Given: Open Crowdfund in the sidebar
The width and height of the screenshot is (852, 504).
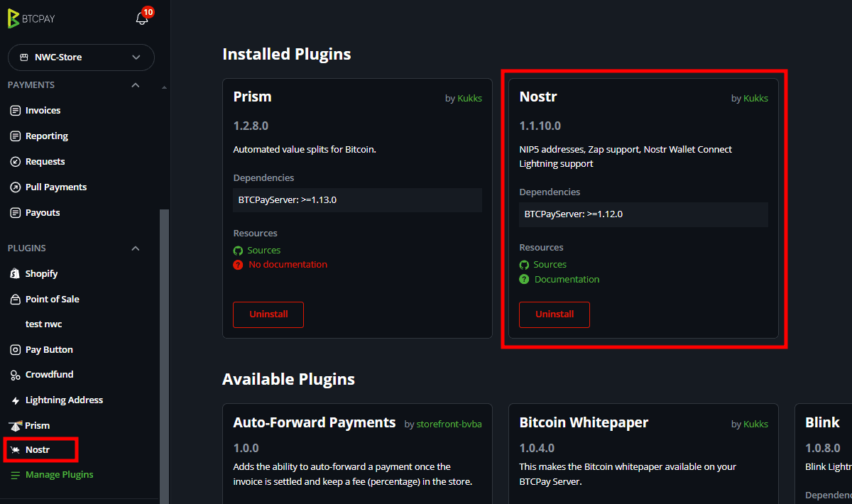Looking at the screenshot, I should (x=50, y=375).
